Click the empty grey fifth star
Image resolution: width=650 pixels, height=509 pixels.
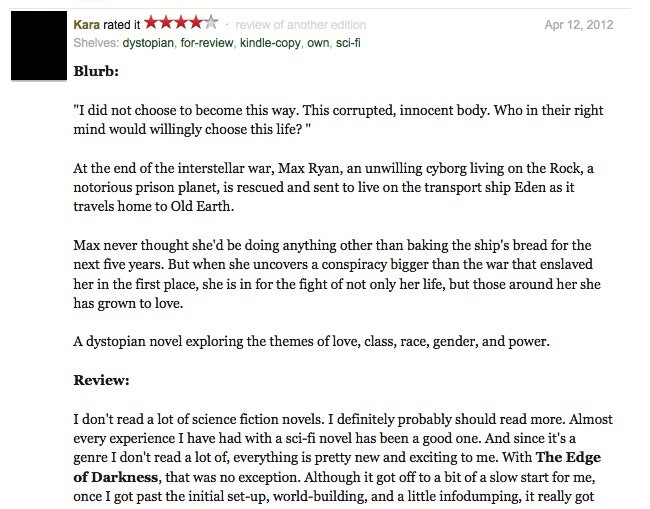pyautogui.click(x=209, y=22)
